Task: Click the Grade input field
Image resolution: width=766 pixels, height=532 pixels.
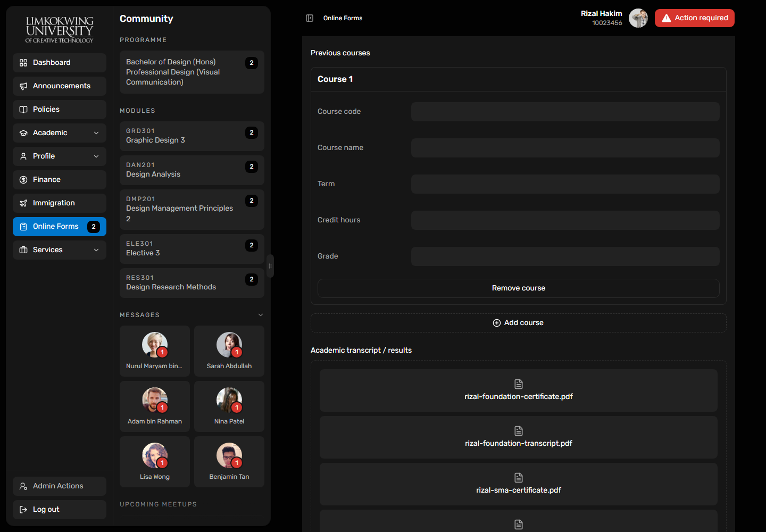Action: click(565, 256)
